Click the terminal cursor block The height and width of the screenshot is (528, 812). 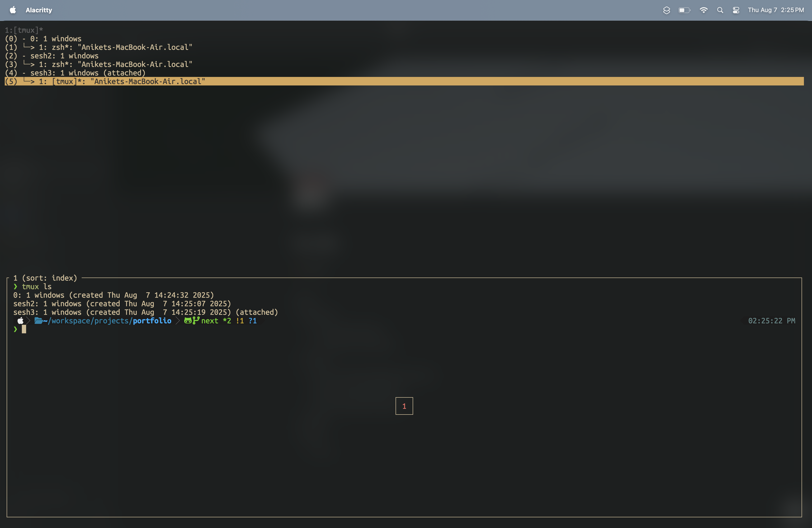click(24, 329)
